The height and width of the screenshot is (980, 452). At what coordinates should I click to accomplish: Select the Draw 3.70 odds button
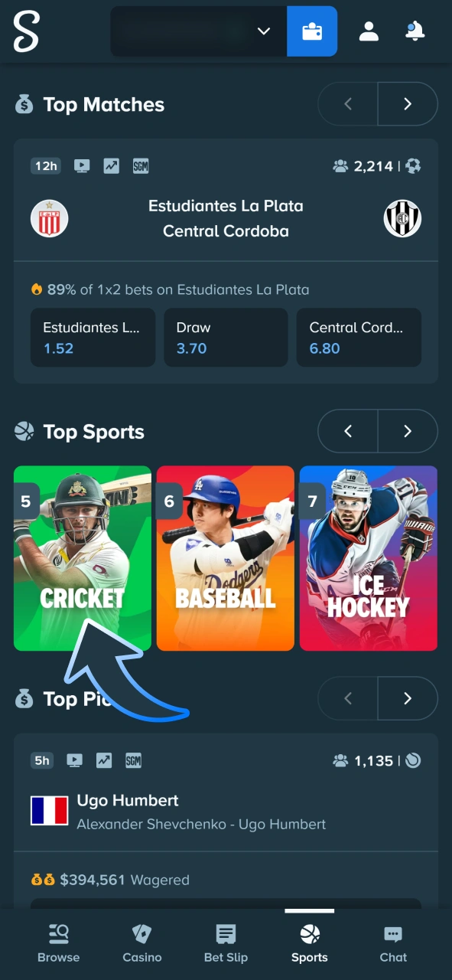click(226, 337)
